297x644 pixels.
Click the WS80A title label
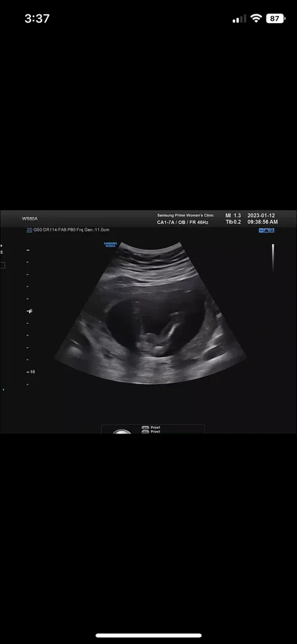point(30,218)
